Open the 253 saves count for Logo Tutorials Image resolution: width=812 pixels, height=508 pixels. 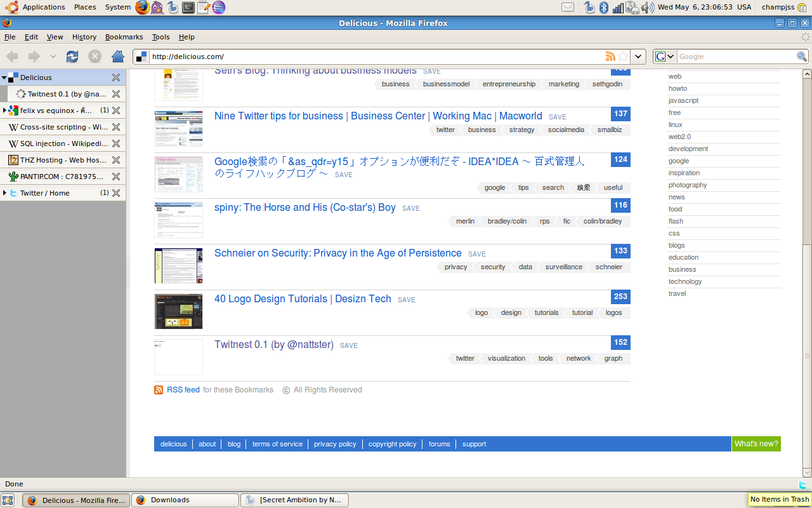(x=620, y=297)
